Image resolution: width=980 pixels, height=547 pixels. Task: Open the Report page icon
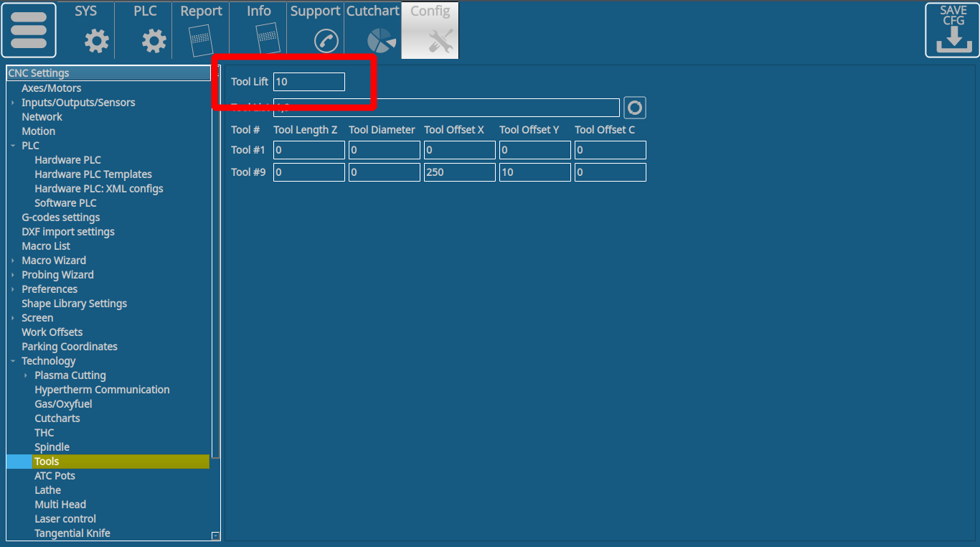(x=200, y=41)
